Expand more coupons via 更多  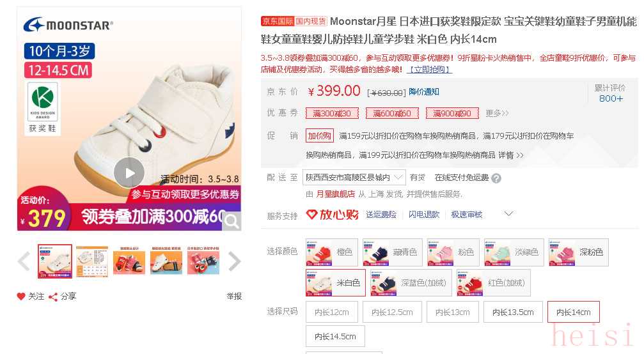tap(497, 113)
